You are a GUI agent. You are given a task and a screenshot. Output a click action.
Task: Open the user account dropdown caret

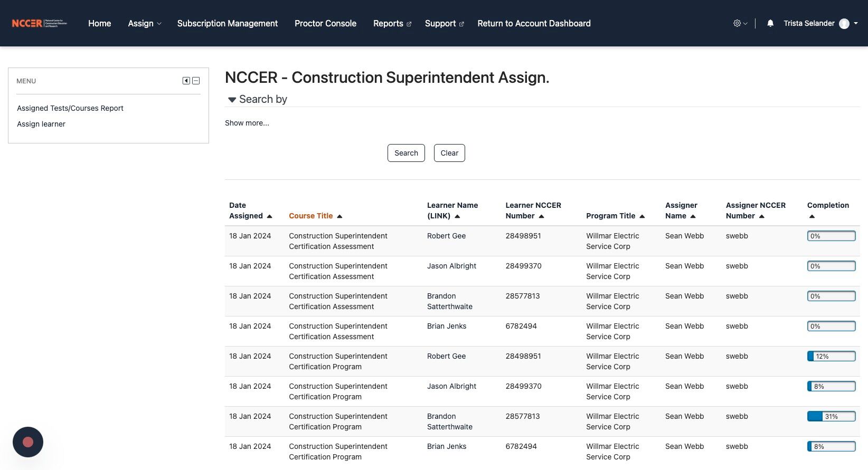(x=856, y=23)
